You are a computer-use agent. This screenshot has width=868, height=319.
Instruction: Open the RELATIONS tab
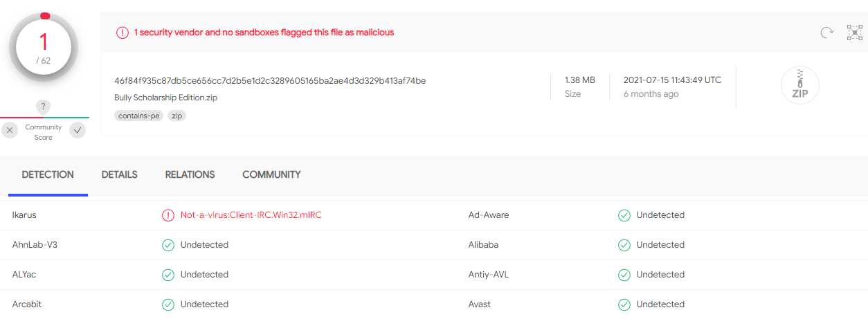click(x=190, y=175)
